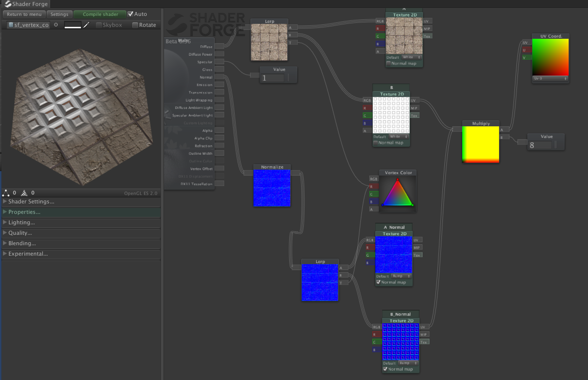The image size is (588, 380).
Task: Click the Compile shader button
Action: click(x=100, y=14)
